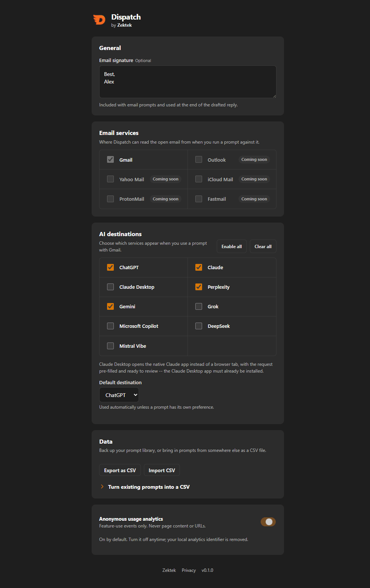370x588 pixels.
Task: Click the Perplexity label text
Action: pos(219,287)
